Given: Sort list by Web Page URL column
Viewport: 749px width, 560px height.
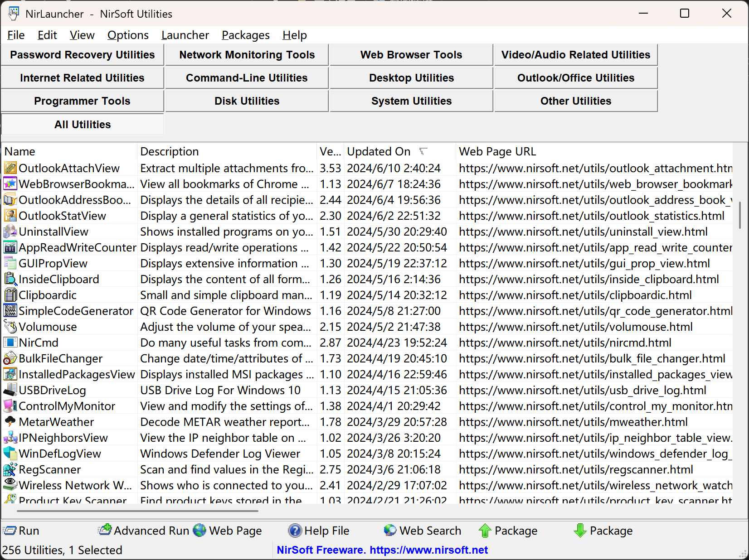Looking at the screenshot, I should pyautogui.click(x=594, y=151).
